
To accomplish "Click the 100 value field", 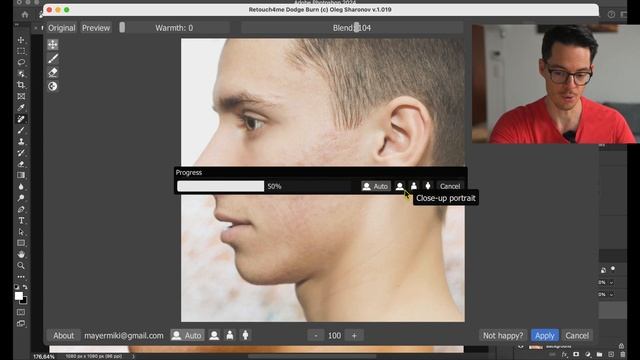I will 334,336.
